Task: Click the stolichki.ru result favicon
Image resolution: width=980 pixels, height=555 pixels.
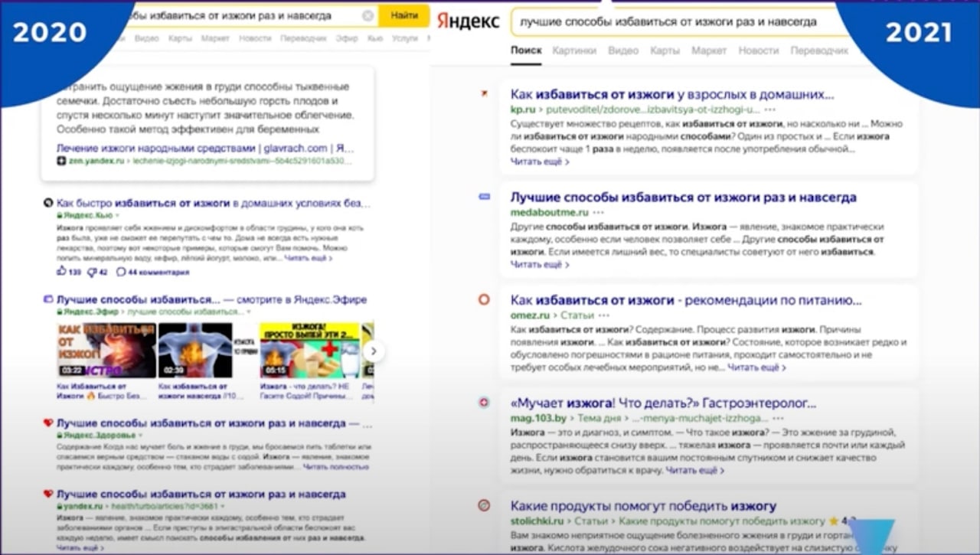Action: [x=484, y=505]
